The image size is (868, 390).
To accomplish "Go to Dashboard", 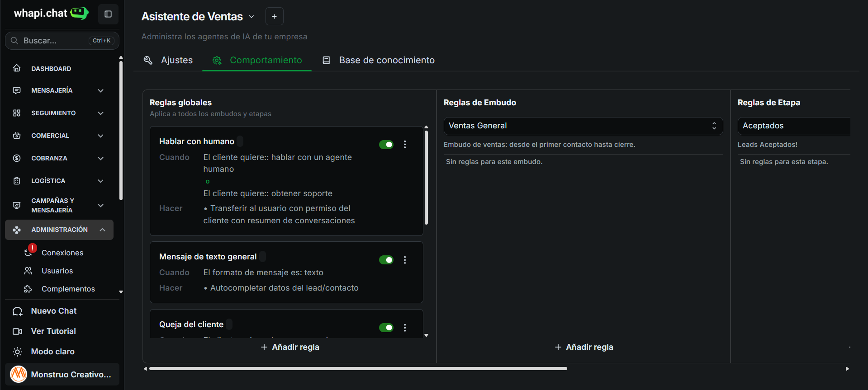I will tap(59, 69).
